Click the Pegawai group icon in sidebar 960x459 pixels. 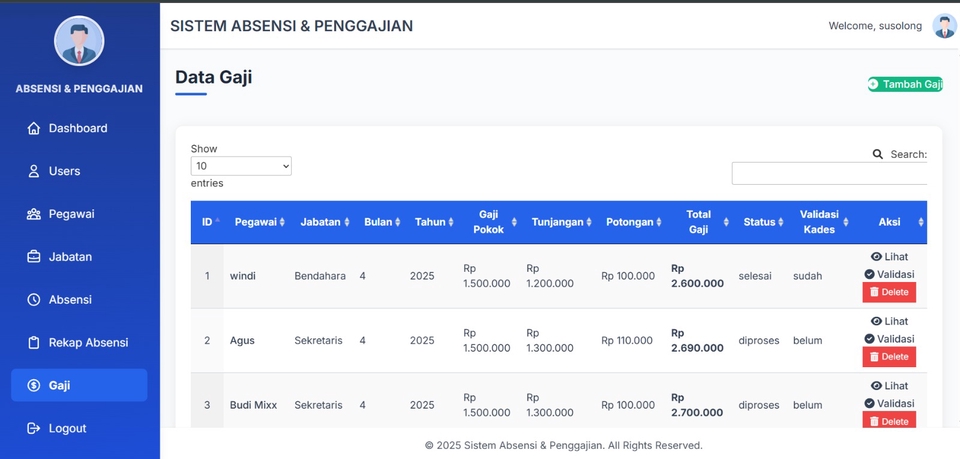(x=34, y=214)
